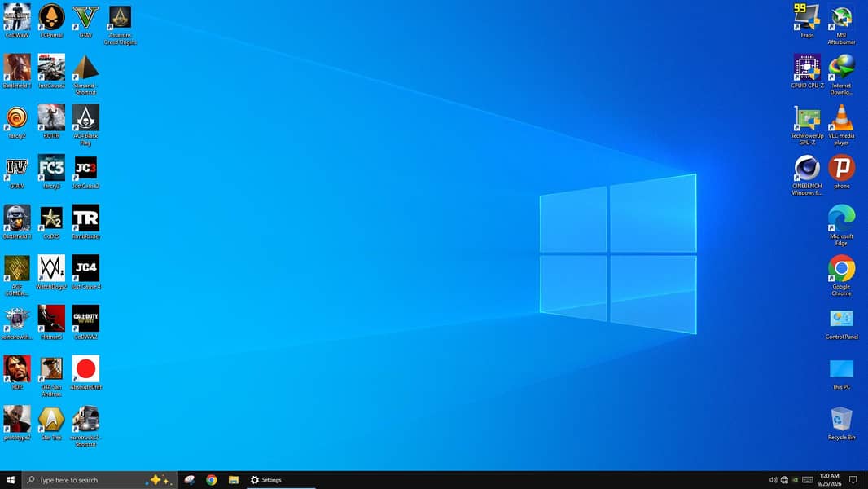
Task: Select the Control Panel desktop icon
Action: [841, 319]
